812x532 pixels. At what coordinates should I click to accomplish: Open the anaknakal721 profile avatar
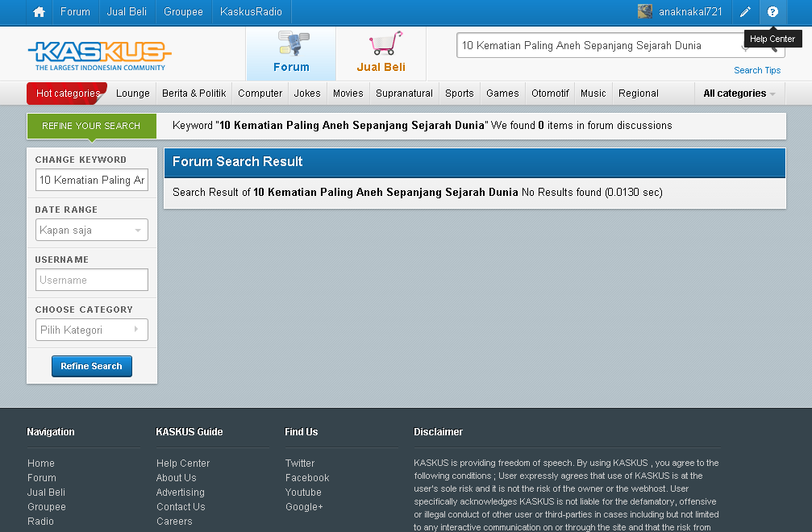[645, 11]
